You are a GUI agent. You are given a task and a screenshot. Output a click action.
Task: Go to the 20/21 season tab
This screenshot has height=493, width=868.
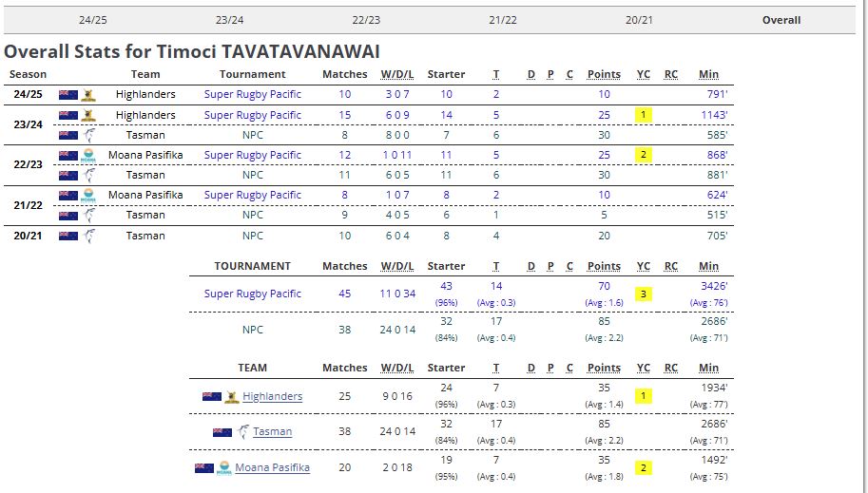(x=639, y=20)
